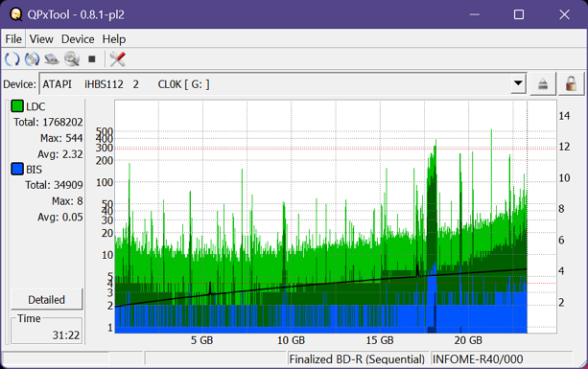Click the 15 GB axis label

click(x=380, y=340)
